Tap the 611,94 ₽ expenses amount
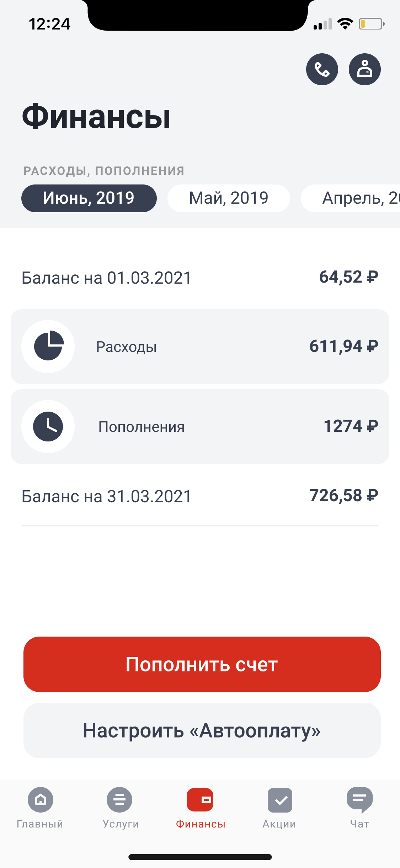The height and width of the screenshot is (868, 400). point(343,346)
